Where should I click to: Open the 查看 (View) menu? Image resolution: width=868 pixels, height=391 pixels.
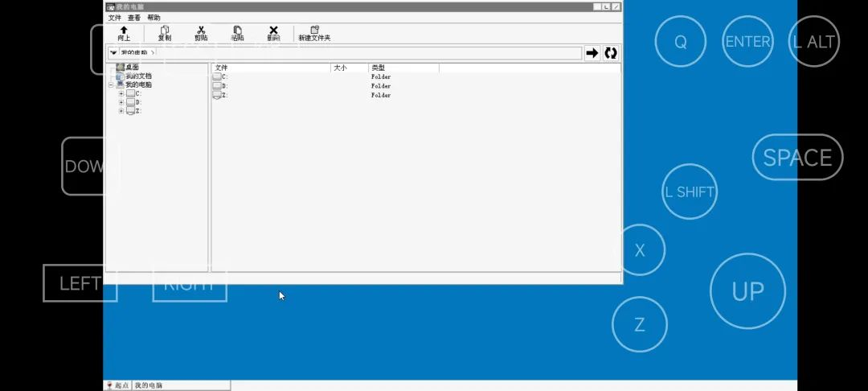pyautogui.click(x=134, y=18)
